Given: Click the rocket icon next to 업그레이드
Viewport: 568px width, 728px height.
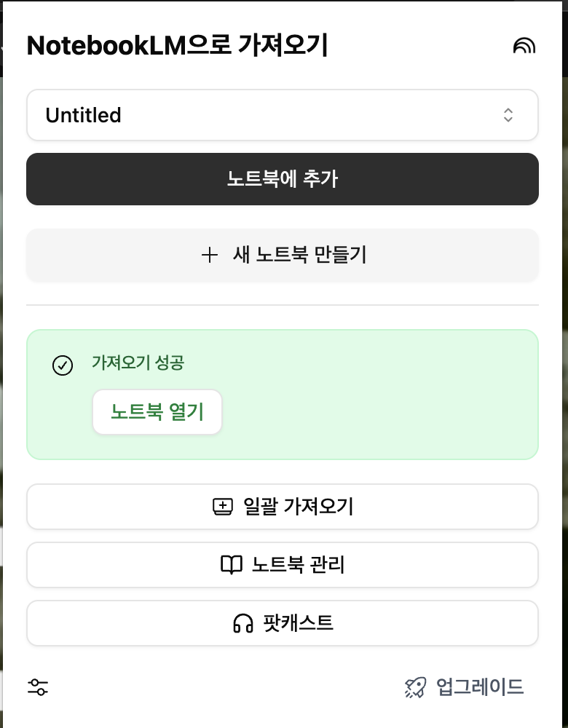Looking at the screenshot, I should coord(415,687).
